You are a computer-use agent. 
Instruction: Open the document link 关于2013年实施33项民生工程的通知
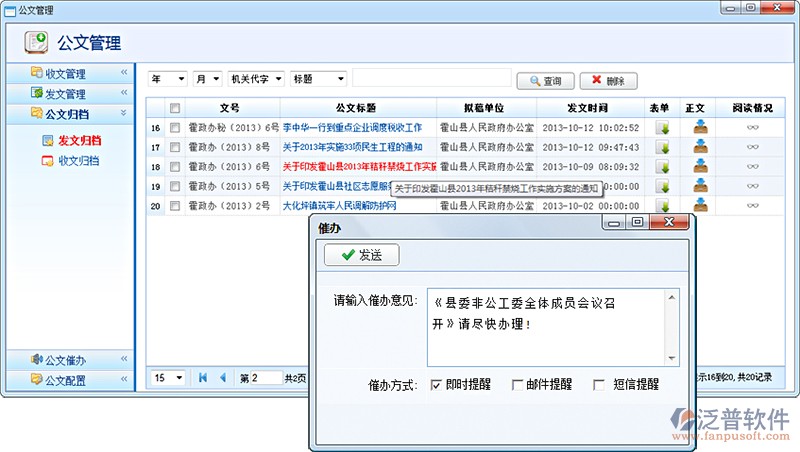point(352,148)
